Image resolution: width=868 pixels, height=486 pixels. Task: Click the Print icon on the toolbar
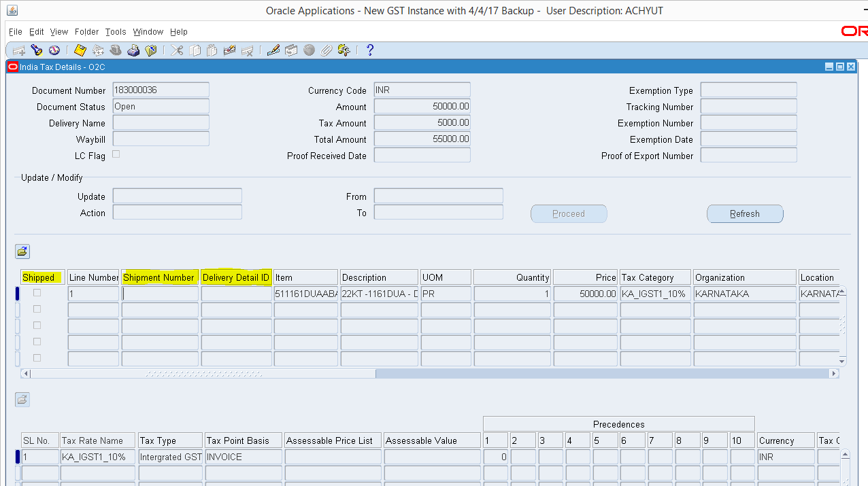coord(134,50)
